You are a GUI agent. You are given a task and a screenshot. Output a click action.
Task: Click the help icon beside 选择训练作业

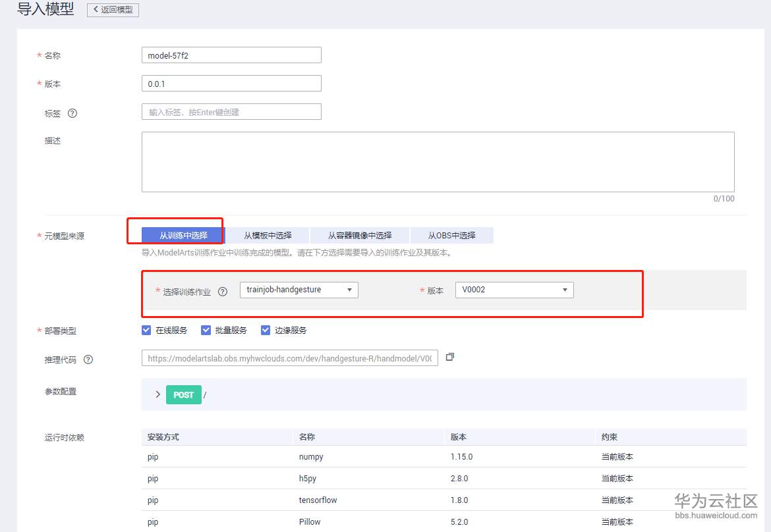(223, 291)
